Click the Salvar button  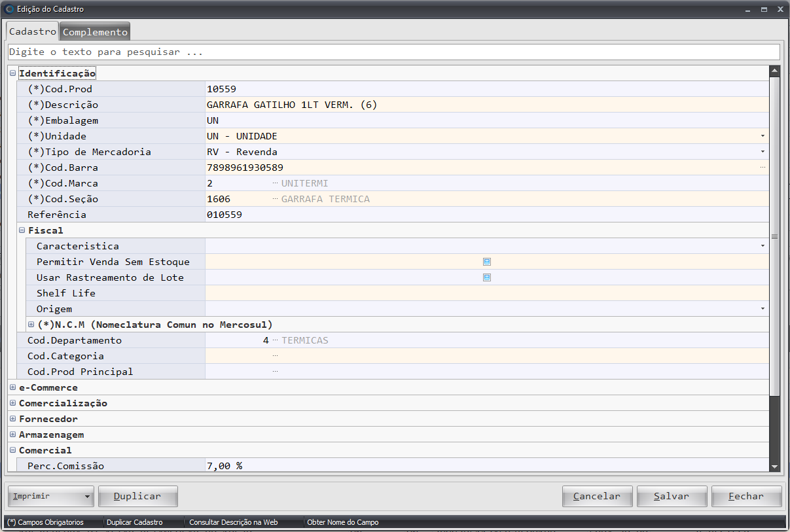coord(672,496)
